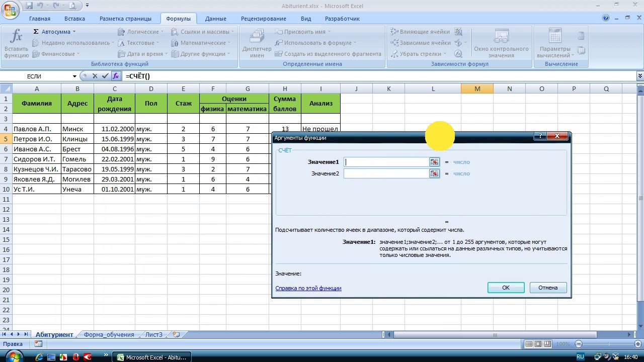Click the insert new sheet tab icon

tap(176, 334)
